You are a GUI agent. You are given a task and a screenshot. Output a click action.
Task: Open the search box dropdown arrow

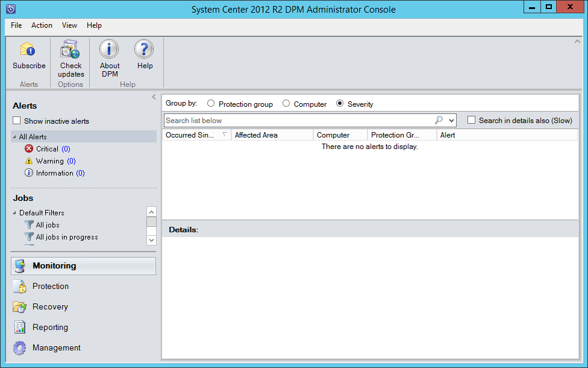click(x=451, y=121)
